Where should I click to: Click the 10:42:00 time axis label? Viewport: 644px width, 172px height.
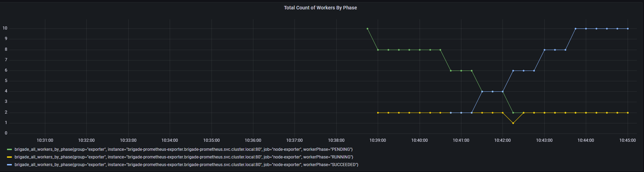[503, 140]
